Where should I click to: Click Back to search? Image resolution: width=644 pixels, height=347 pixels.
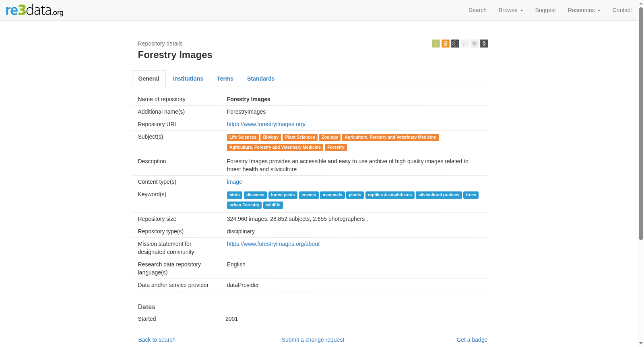(157, 340)
